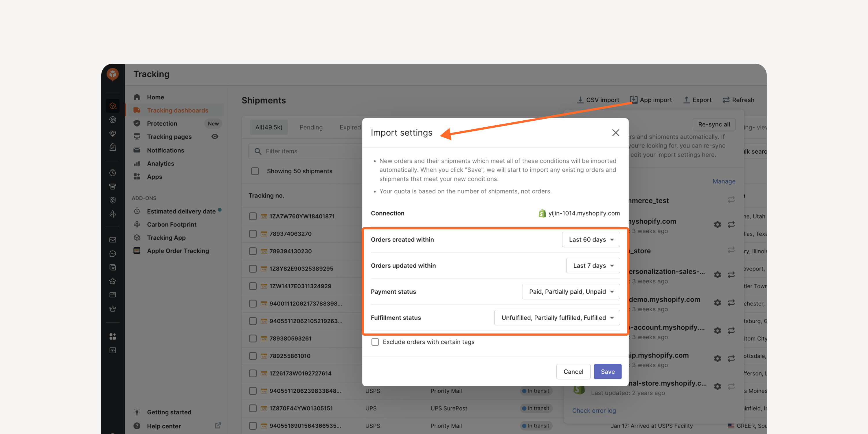Toggle the Tracking pages eye visibility icon
Image resolution: width=868 pixels, height=434 pixels.
click(x=215, y=137)
